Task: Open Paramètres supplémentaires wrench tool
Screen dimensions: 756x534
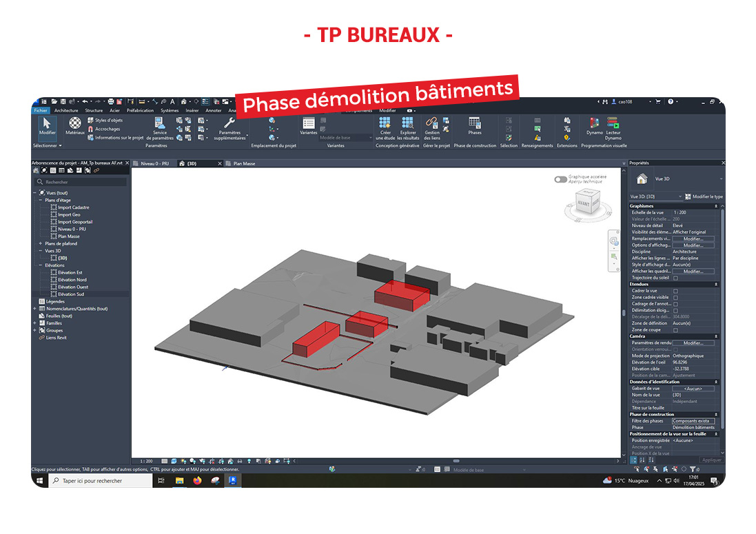Action: click(x=229, y=128)
